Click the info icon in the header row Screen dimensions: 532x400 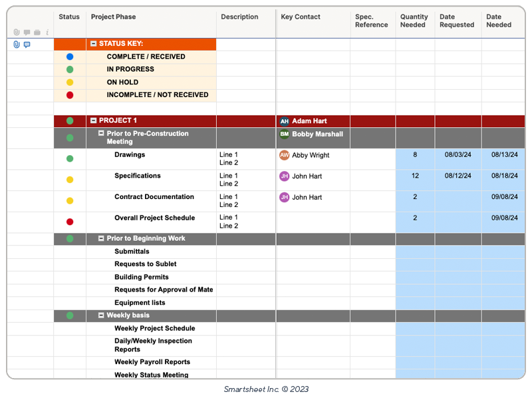(47, 31)
